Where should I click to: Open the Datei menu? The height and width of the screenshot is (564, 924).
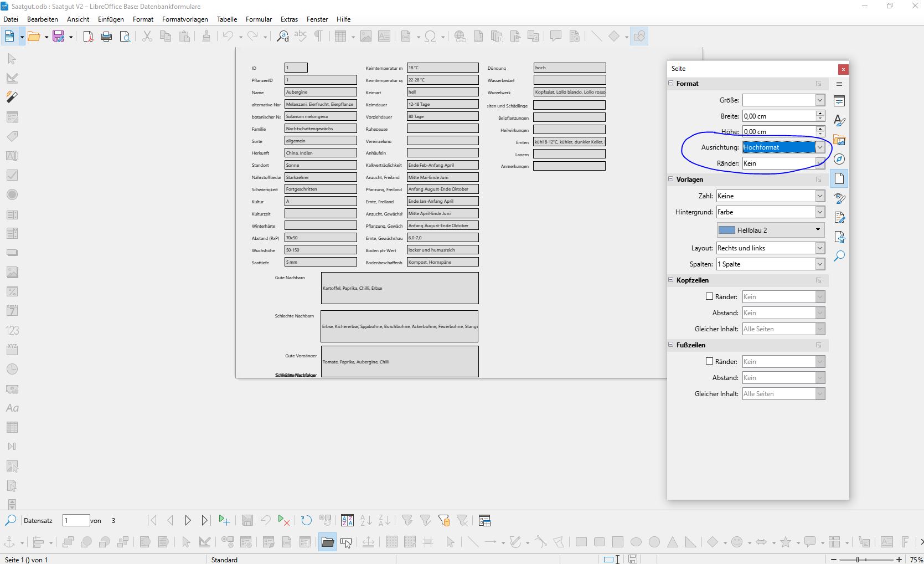(11, 19)
